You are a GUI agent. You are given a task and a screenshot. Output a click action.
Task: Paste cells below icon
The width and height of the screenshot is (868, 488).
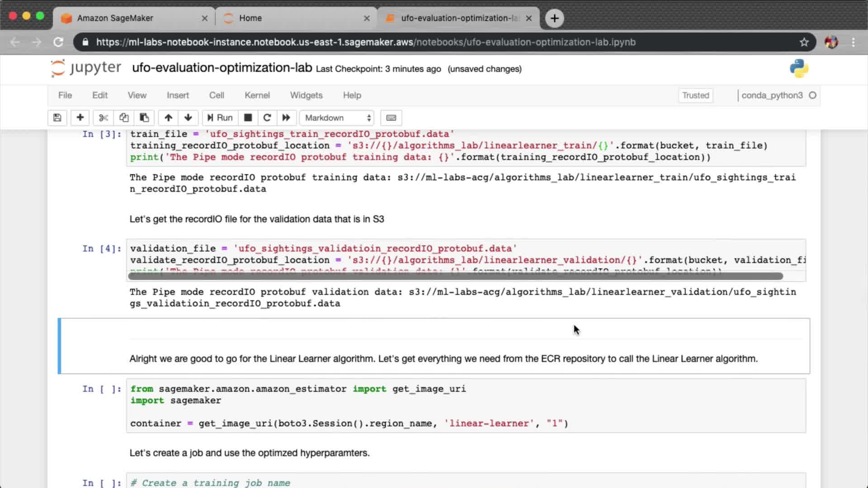144,117
